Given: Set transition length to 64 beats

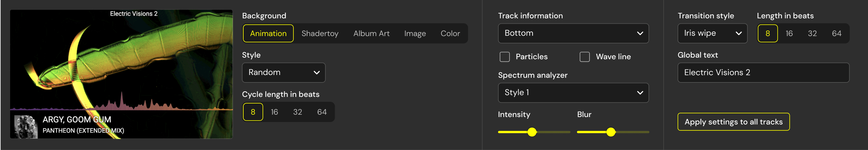Looking at the screenshot, I should tap(836, 33).
